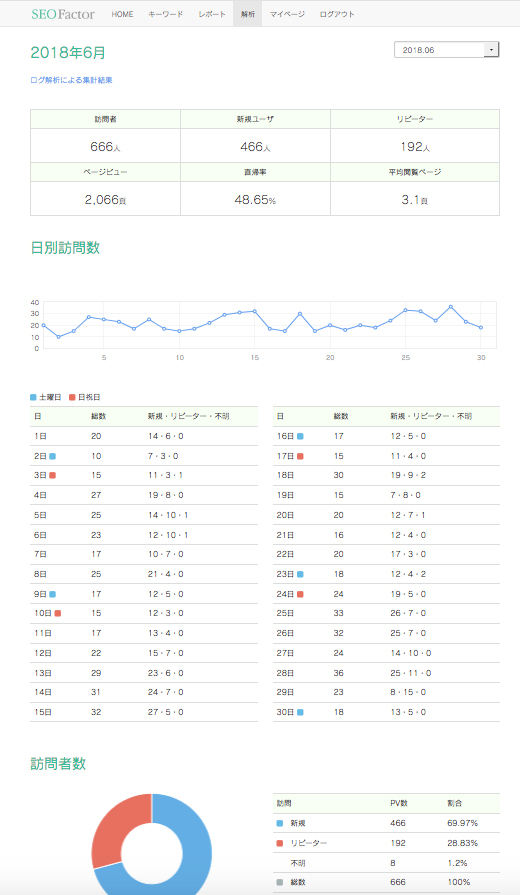Image resolution: width=520 pixels, height=895 pixels.
Task: Click the red holiday marker beside 24日
Action: coord(300,594)
